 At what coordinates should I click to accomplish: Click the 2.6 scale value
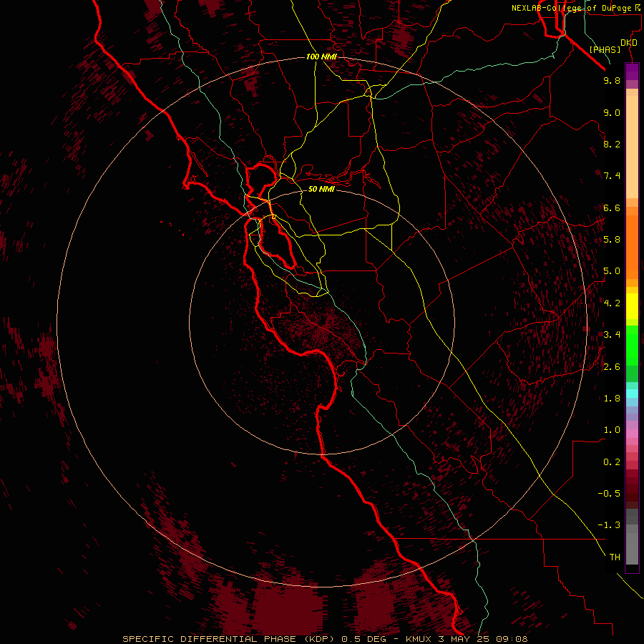click(x=612, y=367)
